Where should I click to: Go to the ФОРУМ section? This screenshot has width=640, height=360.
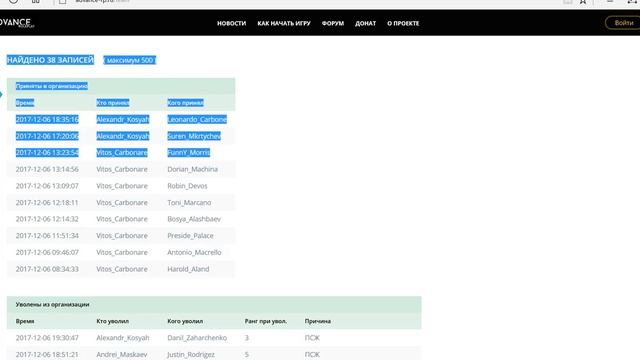333,23
